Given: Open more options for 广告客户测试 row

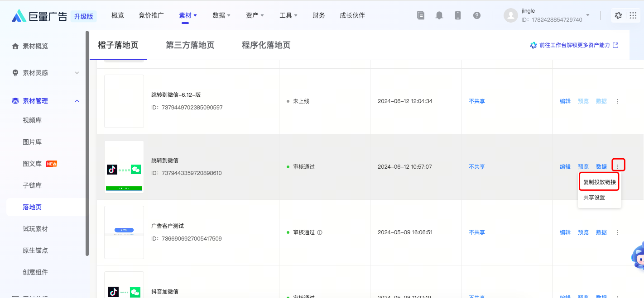Looking at the screenshot, I should click(x=618, y=232).
